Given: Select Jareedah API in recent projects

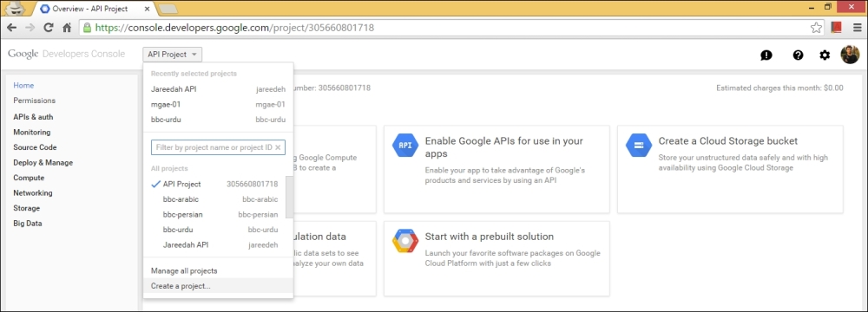Looking at the screenshot, I should pos(218,88).
